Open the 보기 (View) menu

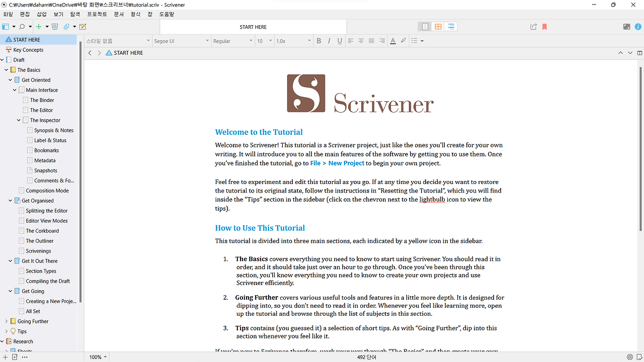58,15
